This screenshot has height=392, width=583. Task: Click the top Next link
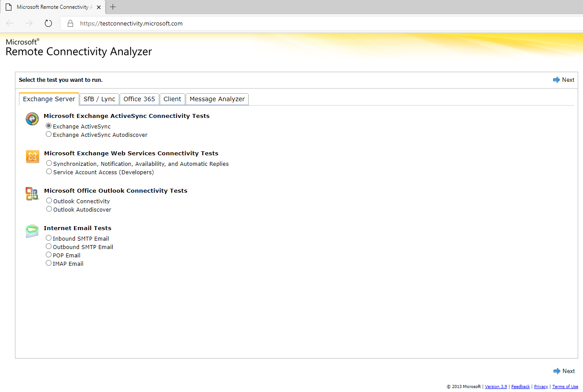click(x=568, y=80)
